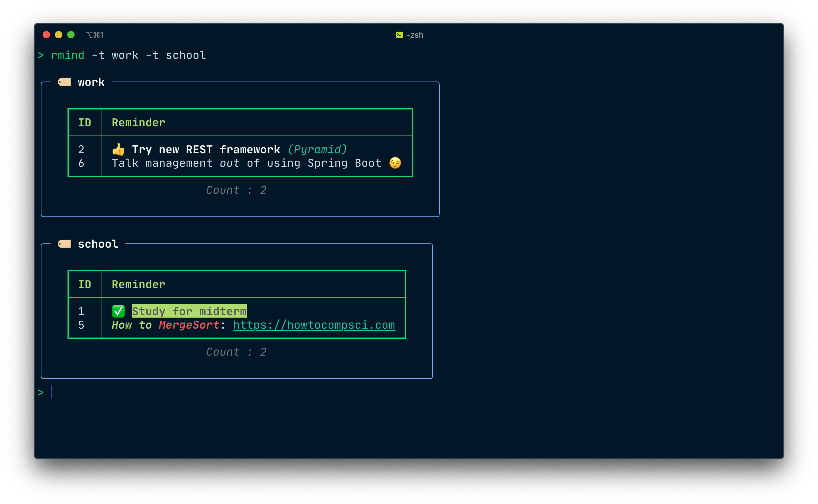818x504 pixels.
Task: Click the italic Pyramid text
Action: click(x=317, y=149)
